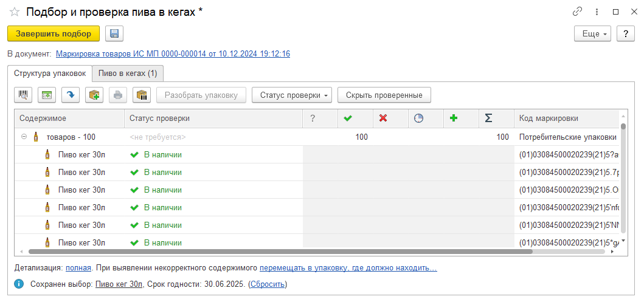The height and width of the screenshot is (302, 644).
Task: Select code cell ending with (21)5.O
Action: [567, 190]
